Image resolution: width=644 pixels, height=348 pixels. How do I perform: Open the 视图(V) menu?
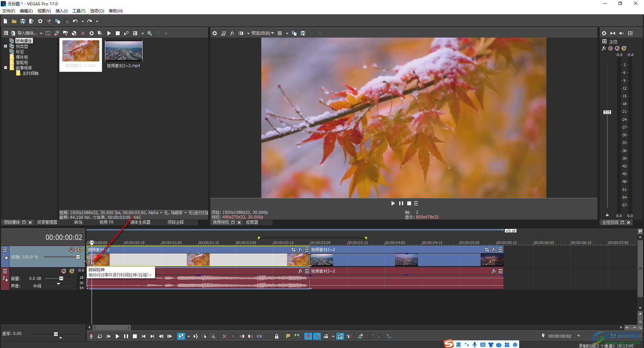click(x=44, y=11)
